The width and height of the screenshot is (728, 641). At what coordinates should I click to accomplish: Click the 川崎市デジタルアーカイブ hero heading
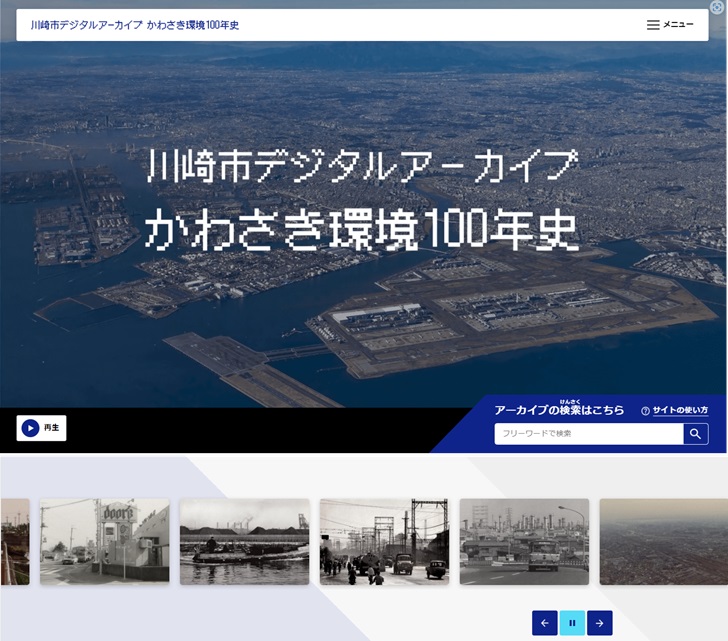tap(361, 165)
